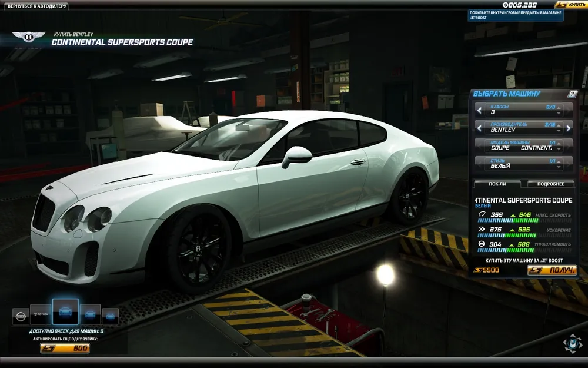Click the Bentley winged logo

[28, 37]
